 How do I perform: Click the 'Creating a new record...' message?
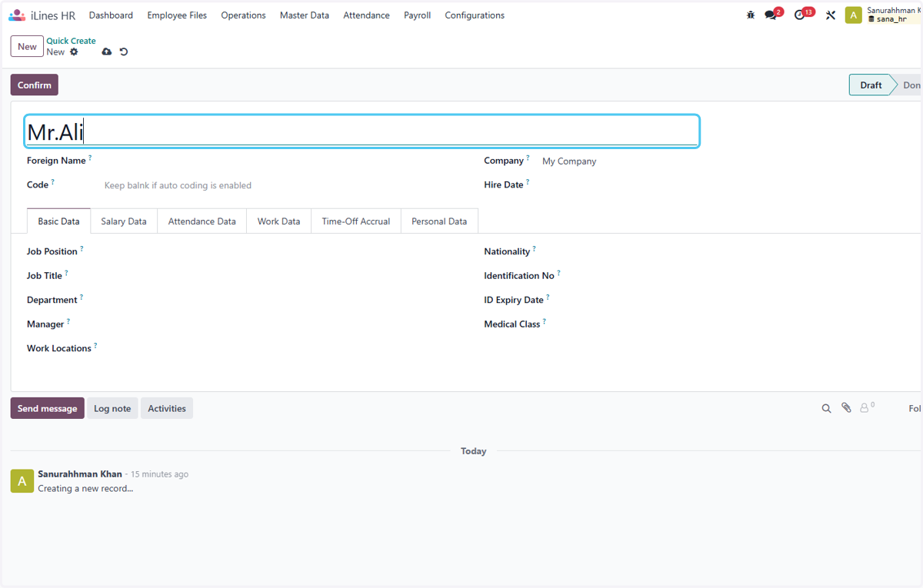tap(85, 489)
